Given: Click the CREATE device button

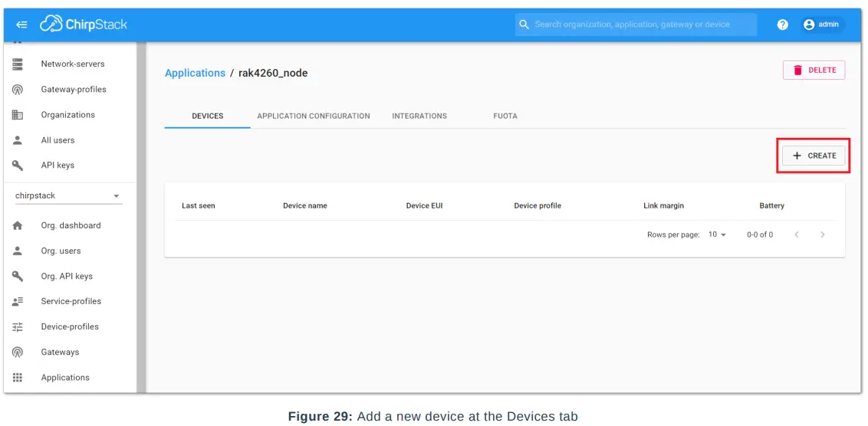Looking at the screenshot, I should point(814,156).
